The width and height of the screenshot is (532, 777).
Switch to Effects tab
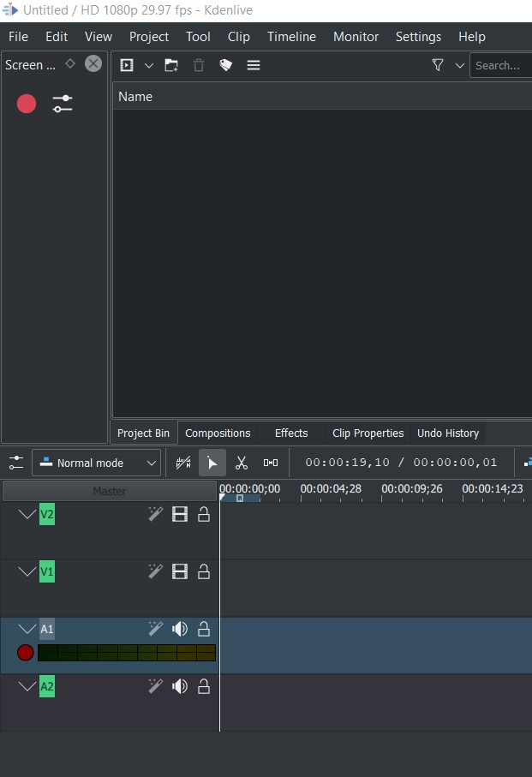(x=291, y=433)
